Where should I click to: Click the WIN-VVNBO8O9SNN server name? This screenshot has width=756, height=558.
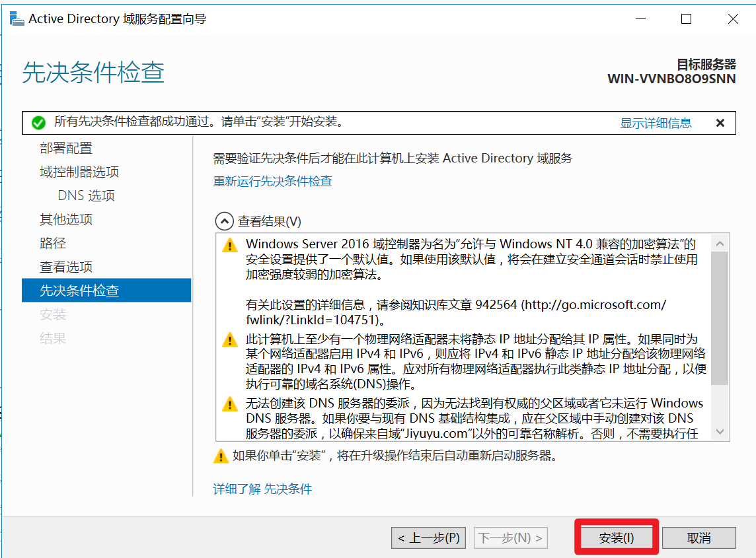tap(671, 79)
